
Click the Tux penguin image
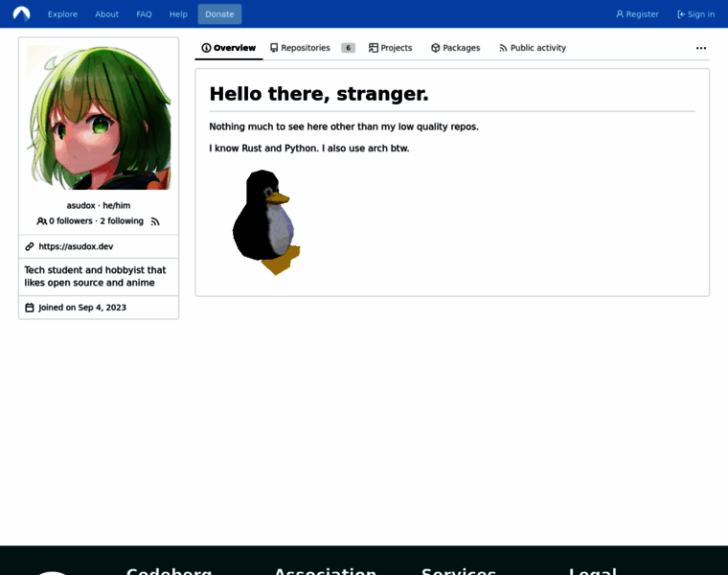266,222
